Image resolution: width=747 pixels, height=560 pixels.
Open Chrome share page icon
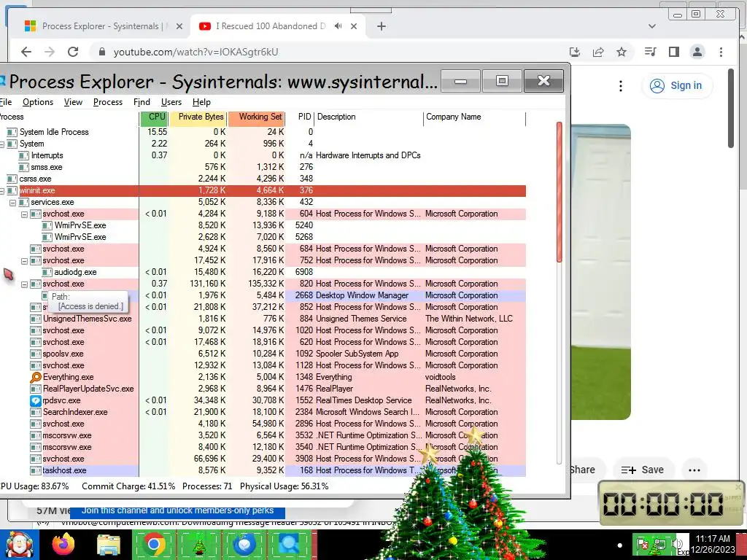click(x=598, y=52)
